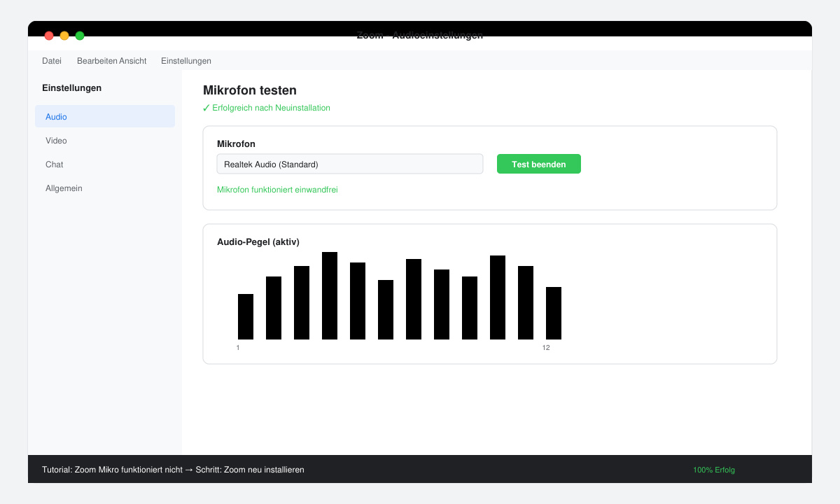The image size is (840, 504).
Task: Maximize window with green button
Action: (80, 36)
